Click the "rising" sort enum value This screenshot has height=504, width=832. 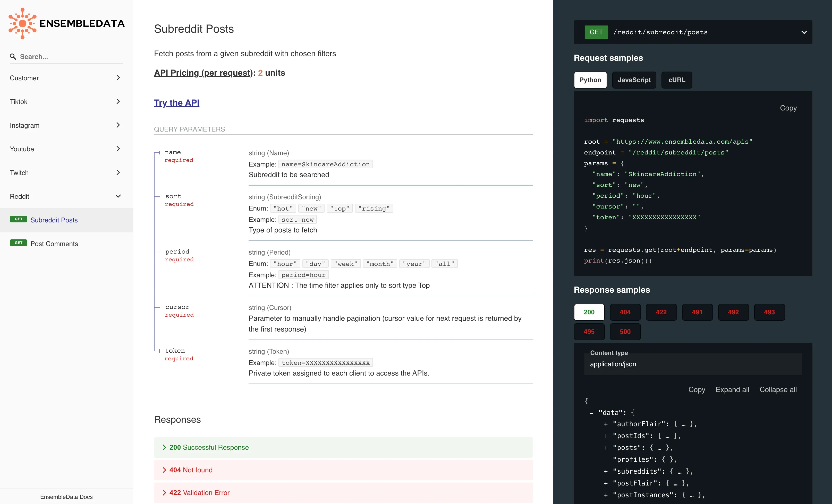[374, 208]
